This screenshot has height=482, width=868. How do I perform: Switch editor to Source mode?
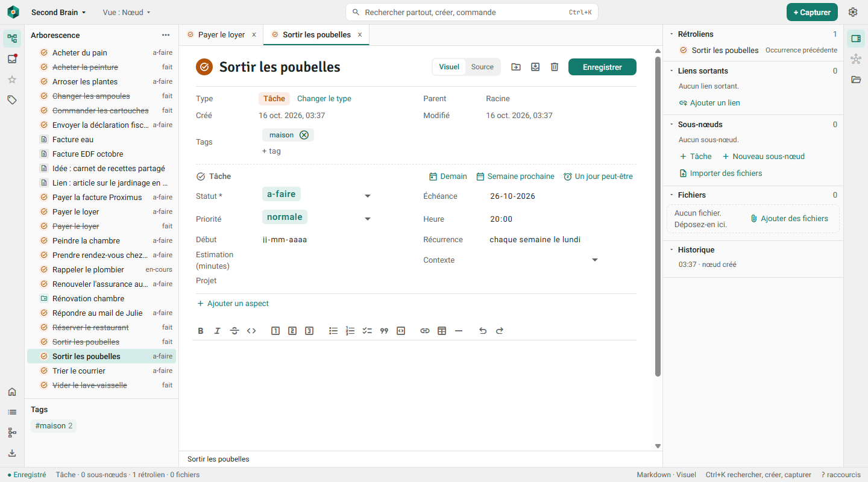point(482,67)
